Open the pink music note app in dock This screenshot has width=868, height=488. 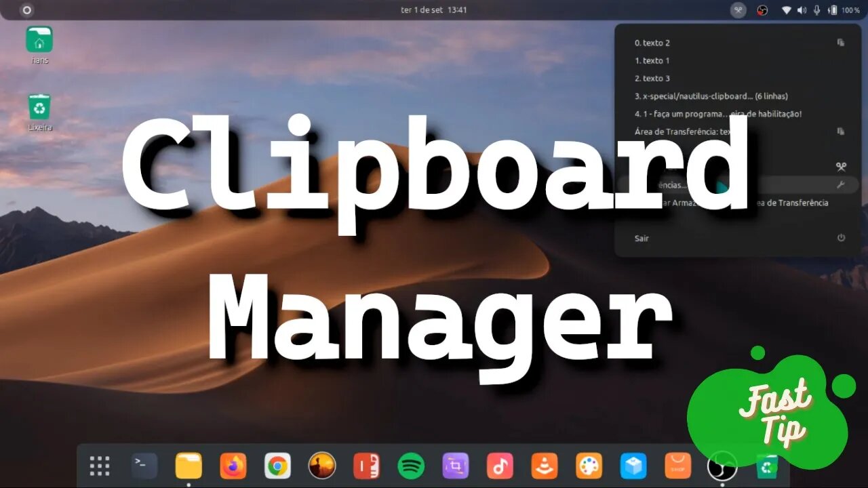tap(500, 466)
